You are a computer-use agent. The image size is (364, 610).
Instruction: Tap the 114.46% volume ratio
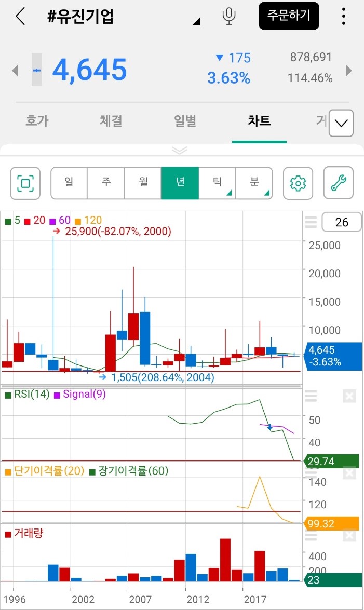pyautogui.click(x=310, y=78)
